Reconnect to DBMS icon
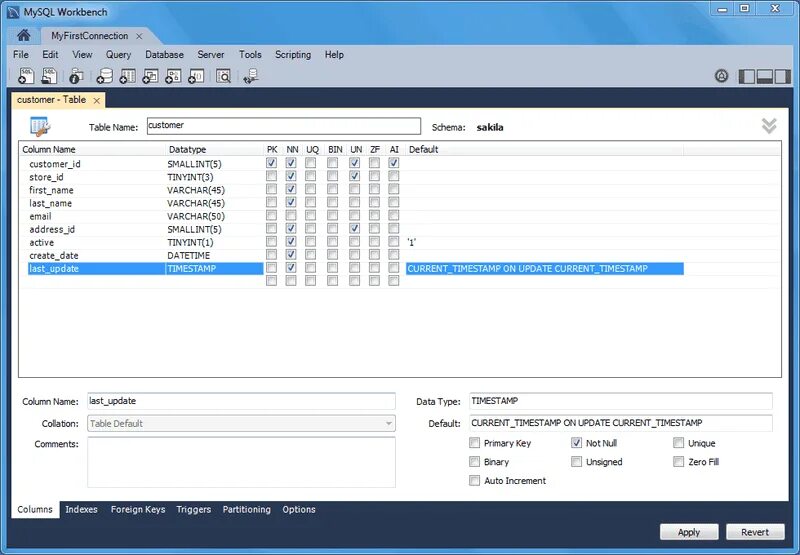The width and height of the screenshot is (800, 555). 251,76
